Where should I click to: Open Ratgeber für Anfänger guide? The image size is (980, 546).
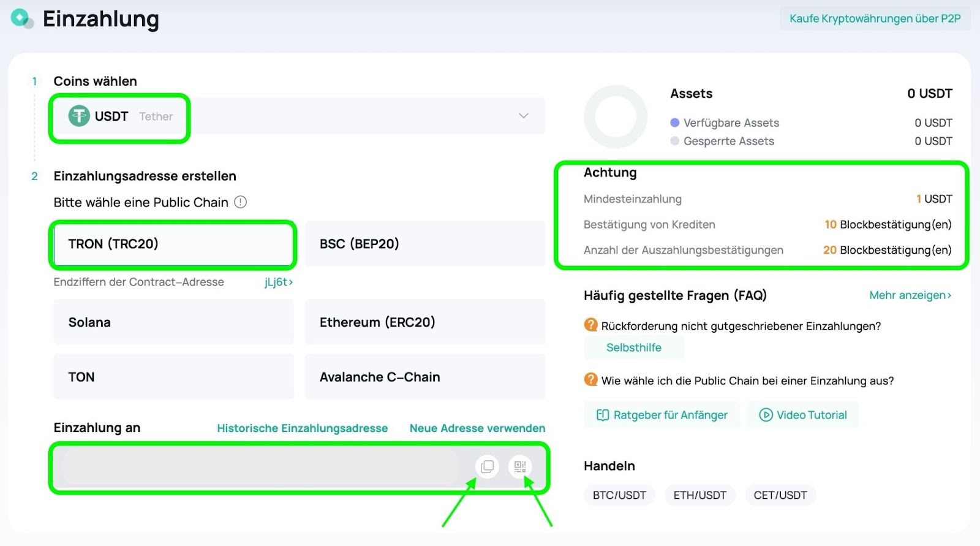[661, 415]
